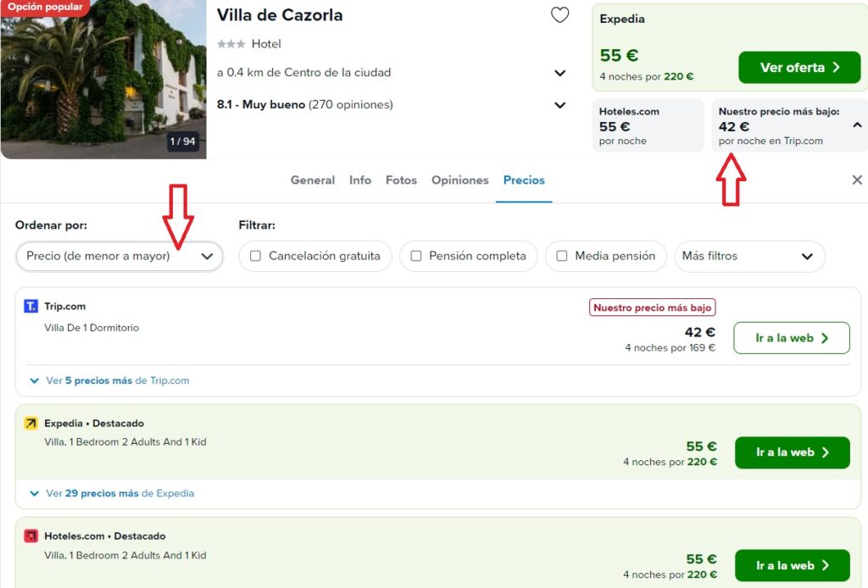Close the hotel details panel
The image size is (868, 588).
coord(857,180)
